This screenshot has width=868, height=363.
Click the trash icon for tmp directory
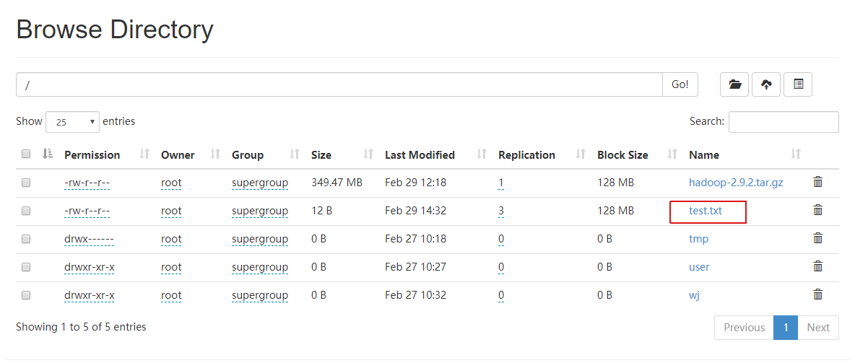click(818, 238)
